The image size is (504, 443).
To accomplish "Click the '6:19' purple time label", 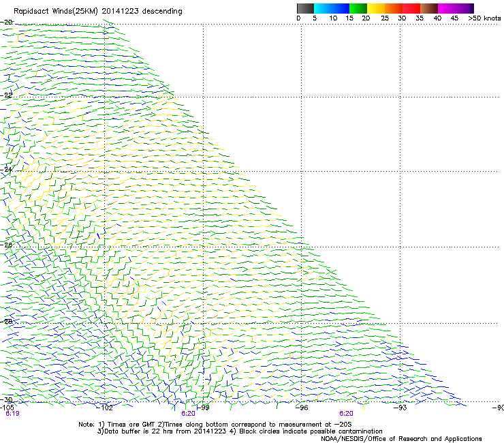I will click(x=12, y=414).
